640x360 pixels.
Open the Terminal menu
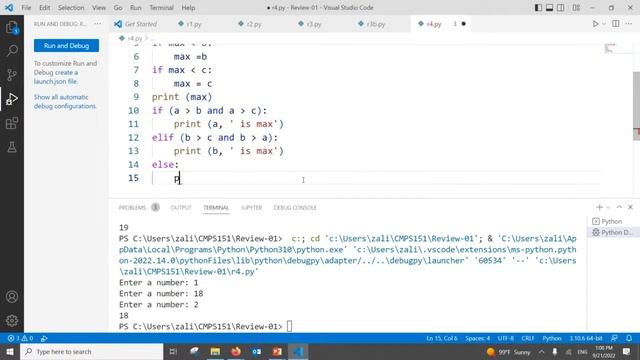(161, 8)
